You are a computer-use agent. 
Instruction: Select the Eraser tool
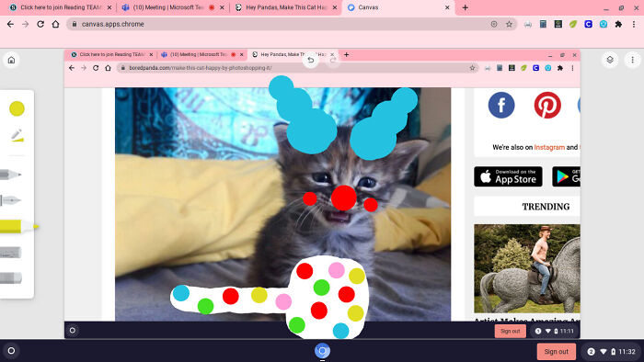tap(11, 278)
